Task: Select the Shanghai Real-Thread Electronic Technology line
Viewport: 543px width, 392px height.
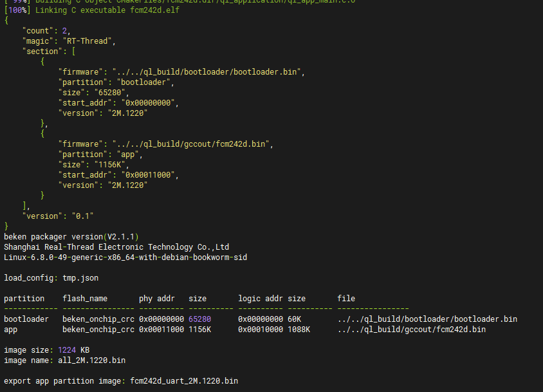Action: click(x=116, y=247)
